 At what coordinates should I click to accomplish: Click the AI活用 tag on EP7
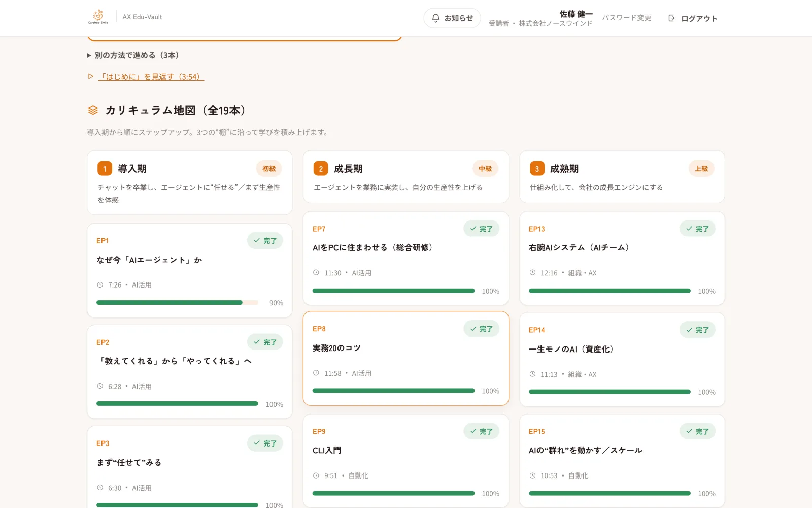pos(362,273)
